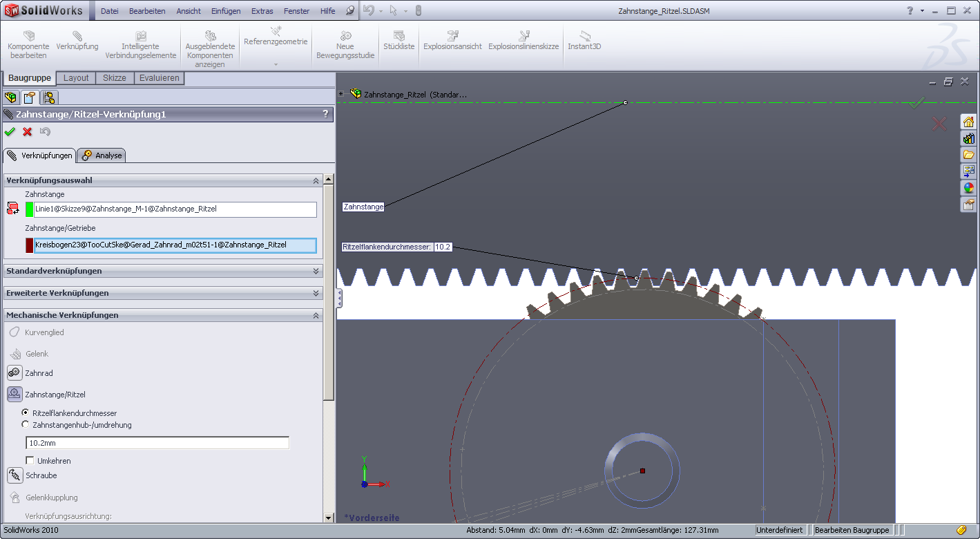This screenshot has height=539, width=980.
Task: Expand the Erweiterte Verknüpfungen section
Action: coord(316,293)
